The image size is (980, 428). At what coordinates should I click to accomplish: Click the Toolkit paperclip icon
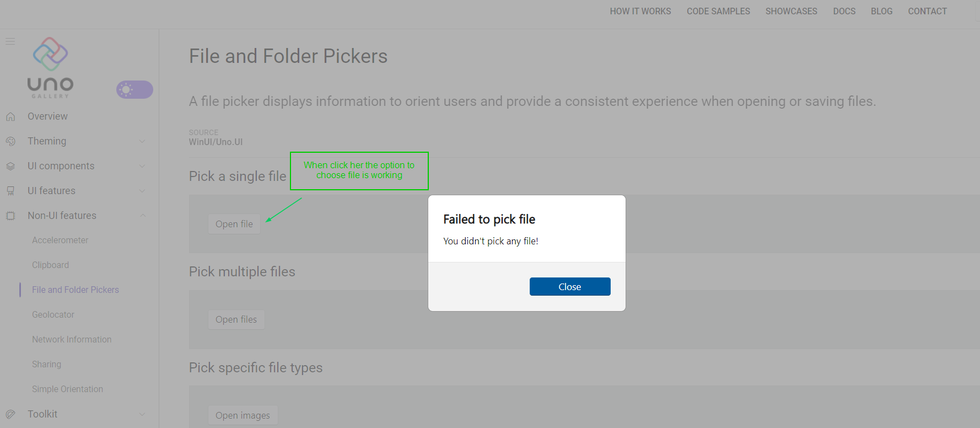[11, 414]
